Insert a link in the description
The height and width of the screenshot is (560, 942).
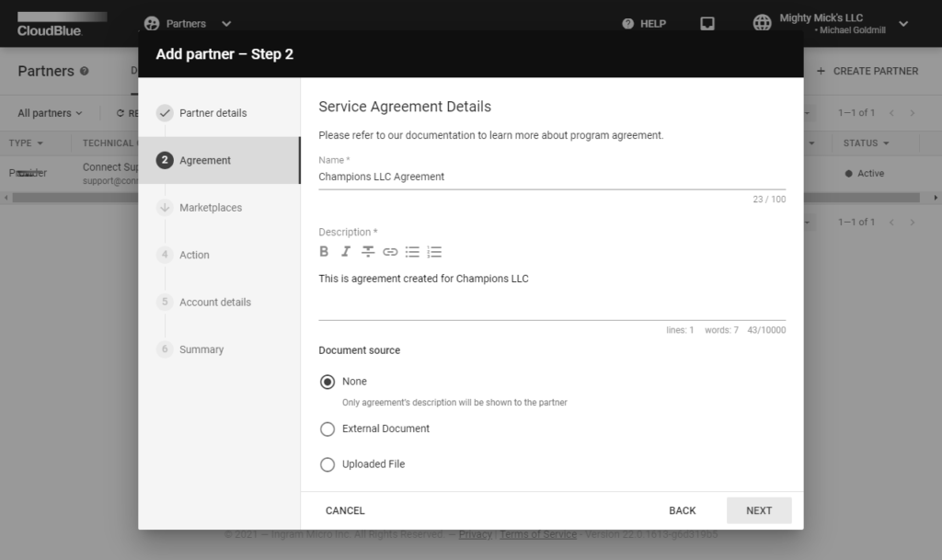click(x=390, y=252)
